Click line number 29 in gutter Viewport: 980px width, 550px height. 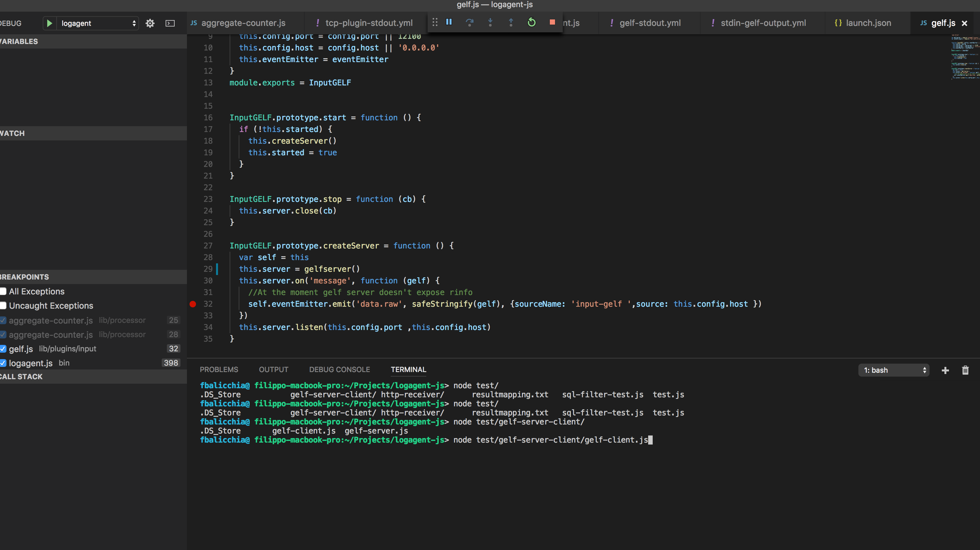(208, 269)
